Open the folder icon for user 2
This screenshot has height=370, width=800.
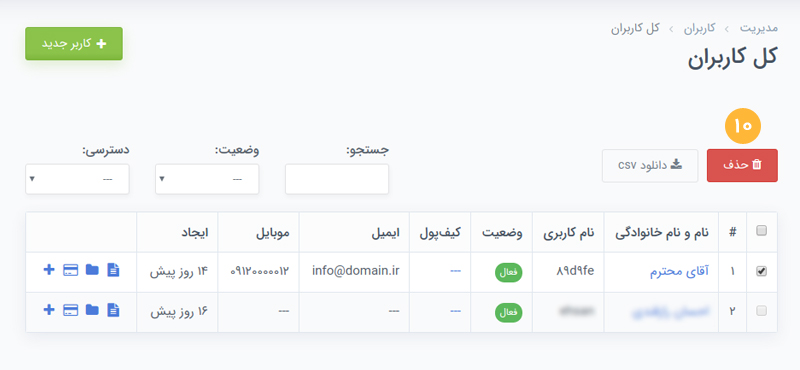[92, 310]
